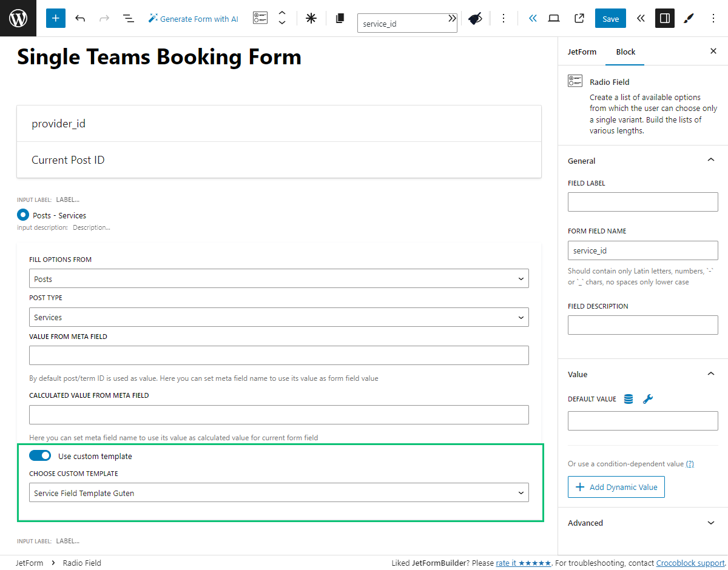Select the Posts - Services radio option
Screen dimensions: 728x570
pyautogui.click(x=22, y=215)
